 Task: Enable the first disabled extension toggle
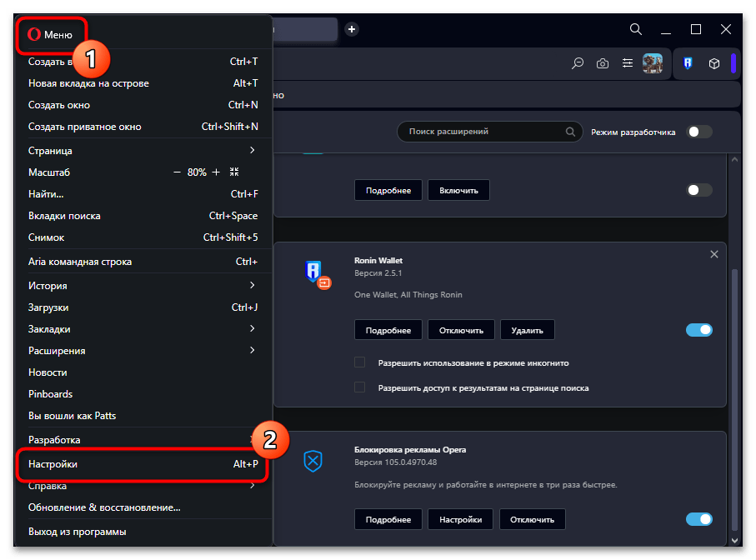click(x=699, y=190)
